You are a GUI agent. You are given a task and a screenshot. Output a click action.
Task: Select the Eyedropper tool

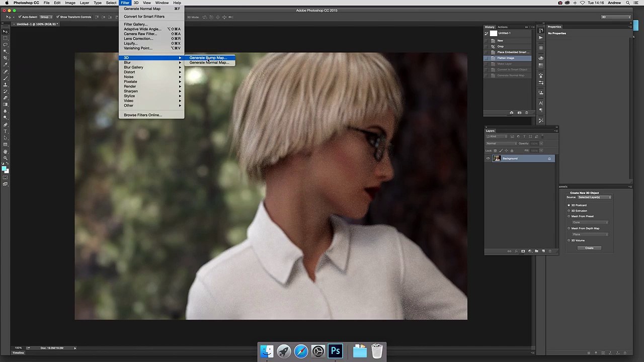tap(6, 65)
